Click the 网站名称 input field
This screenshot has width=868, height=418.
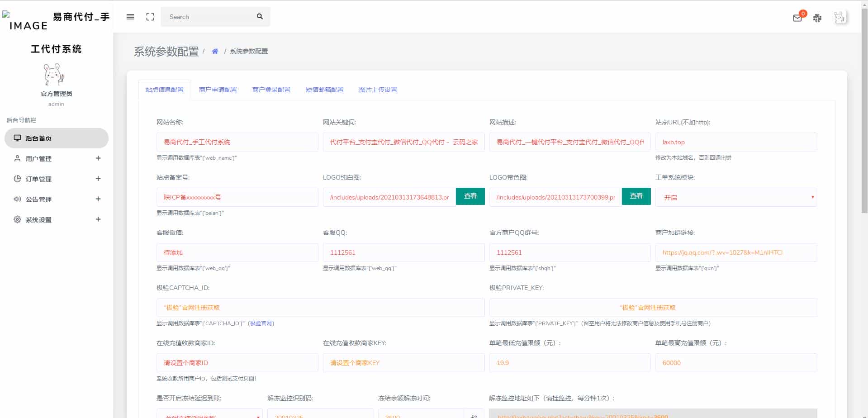click(237, 142)
